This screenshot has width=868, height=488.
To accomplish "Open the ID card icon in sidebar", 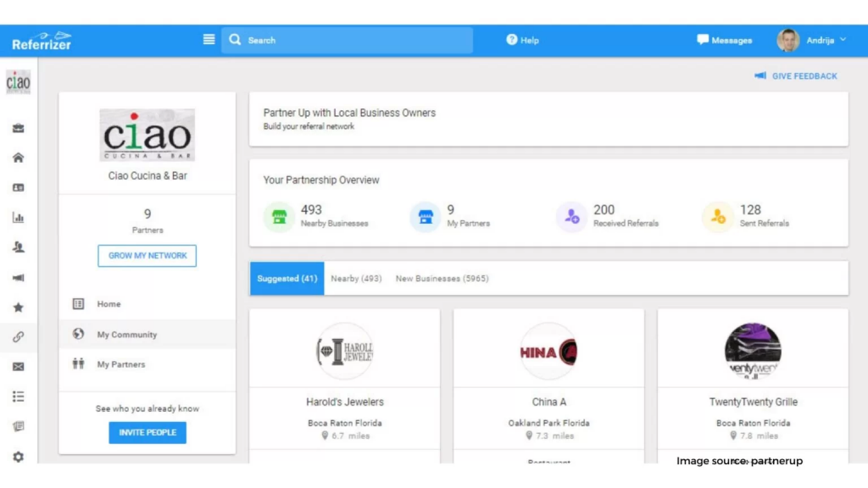I will click(19, 187).
